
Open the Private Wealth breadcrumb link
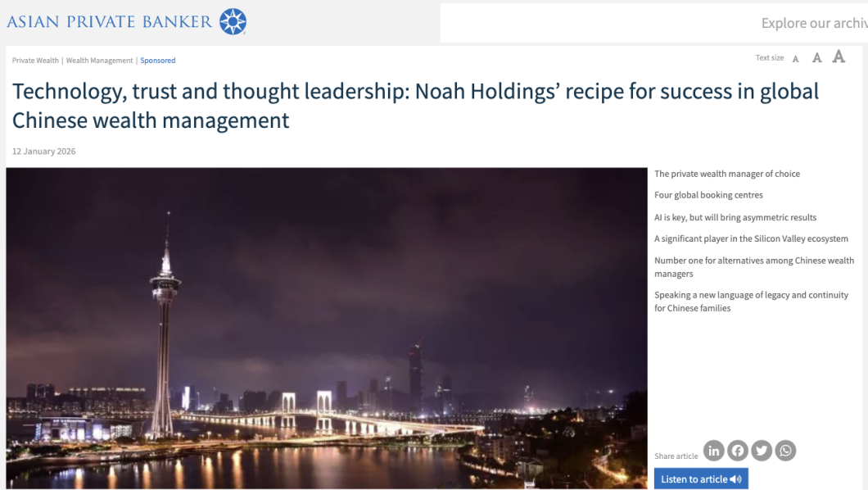(35, 61)
